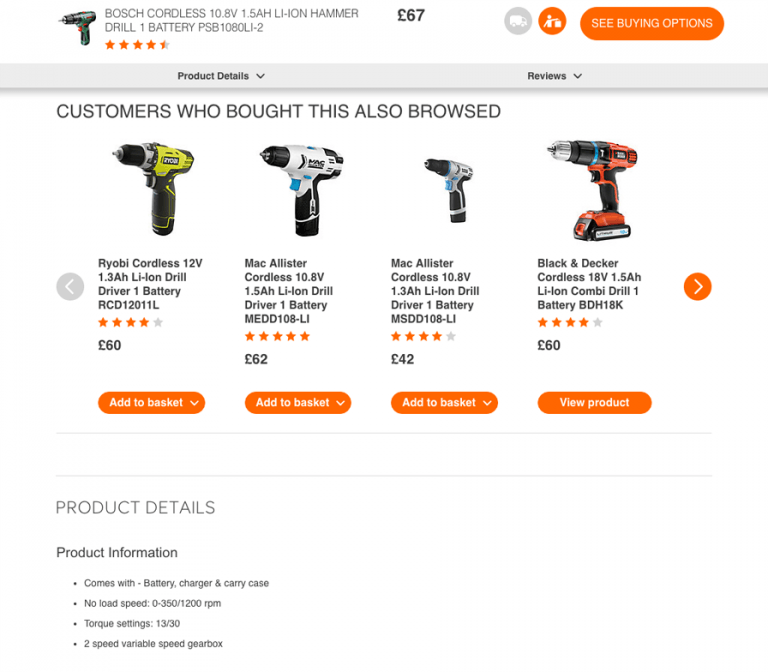Add Mac Allister MEDD108-LI to basket

298,403
